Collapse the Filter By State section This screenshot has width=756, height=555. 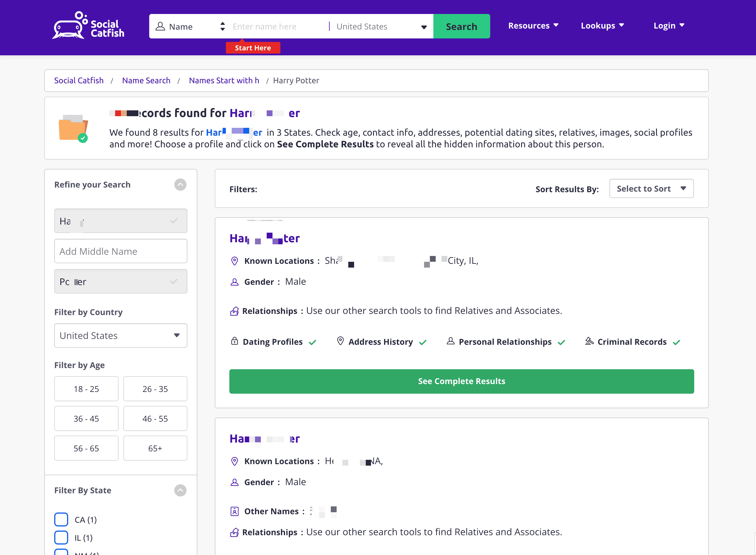(180, 490)
